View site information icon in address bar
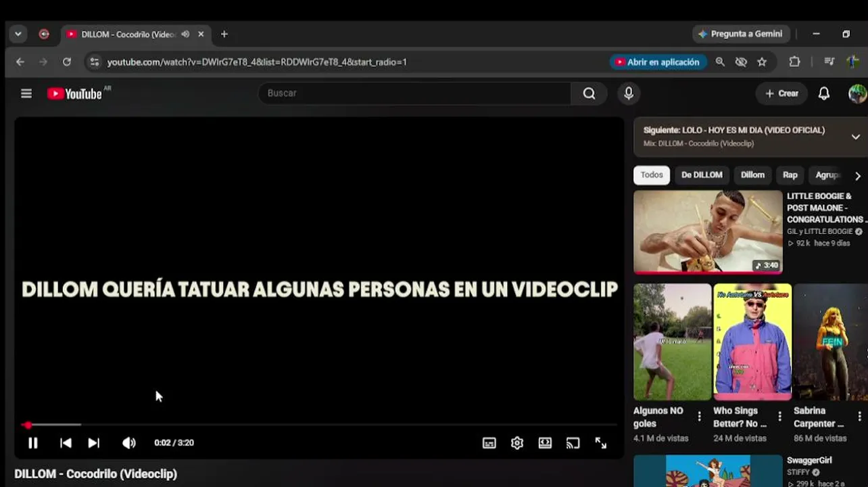Viewport: 868px width, 487px height. [x=94, y=62]
